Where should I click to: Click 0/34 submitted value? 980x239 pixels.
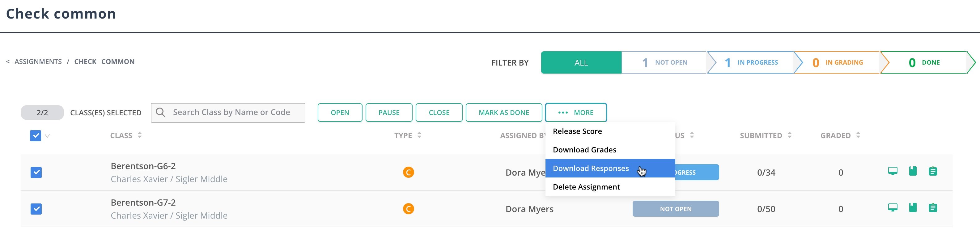tap(766, 173)
